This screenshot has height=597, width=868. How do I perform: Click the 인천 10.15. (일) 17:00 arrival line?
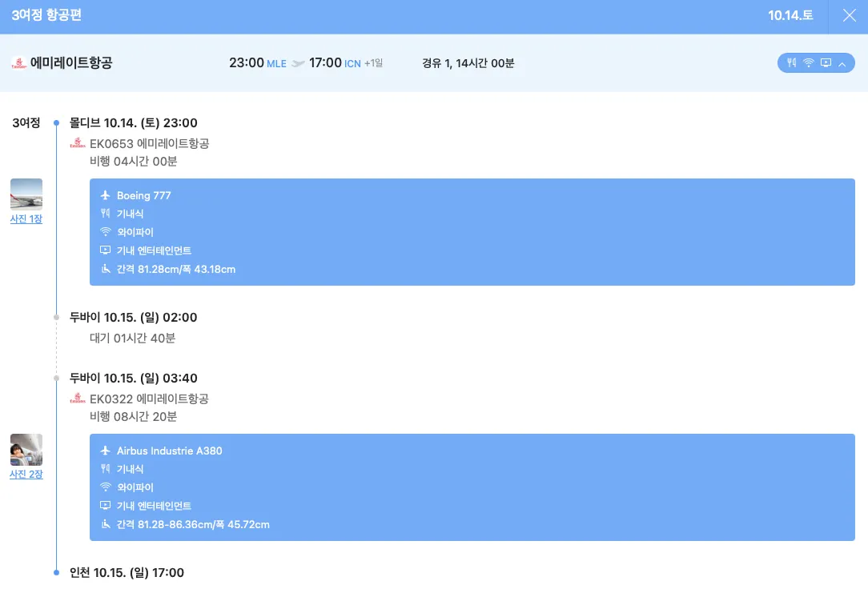127,573
